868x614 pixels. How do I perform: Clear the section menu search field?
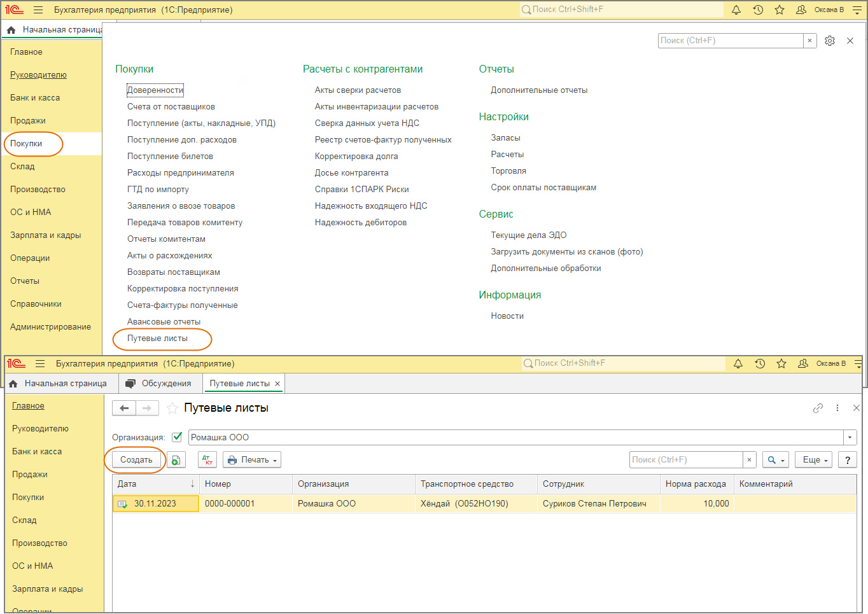pos(809,41)
